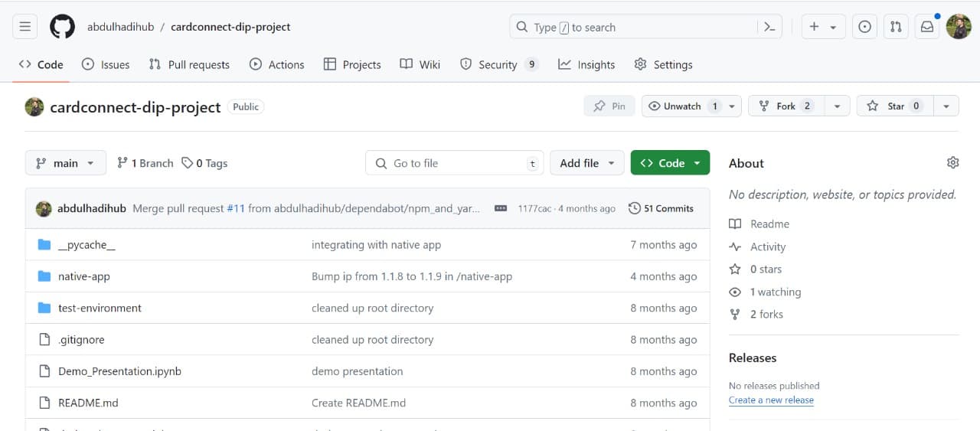Open the hamburger navigation menu
980x431 pixels.
(24, 27)
